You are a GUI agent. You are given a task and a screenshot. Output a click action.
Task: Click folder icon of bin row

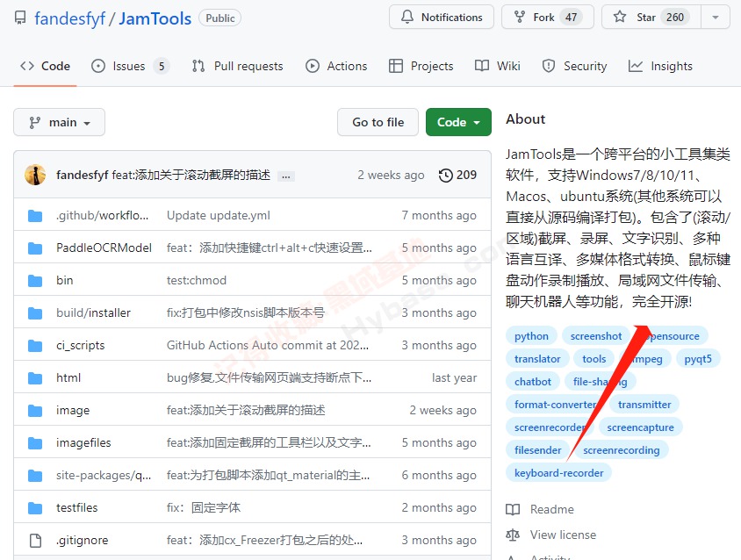click(35, 281)
